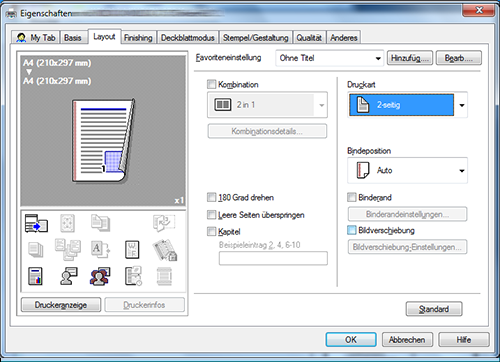Click the Druckeranzeige button

(x=61, y=305)
